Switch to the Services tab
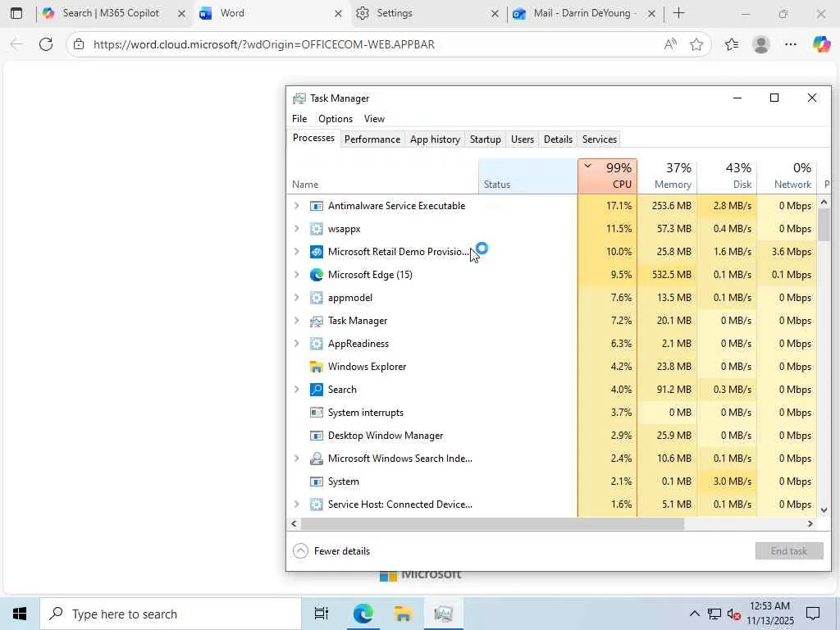 (x=600, y=139)
